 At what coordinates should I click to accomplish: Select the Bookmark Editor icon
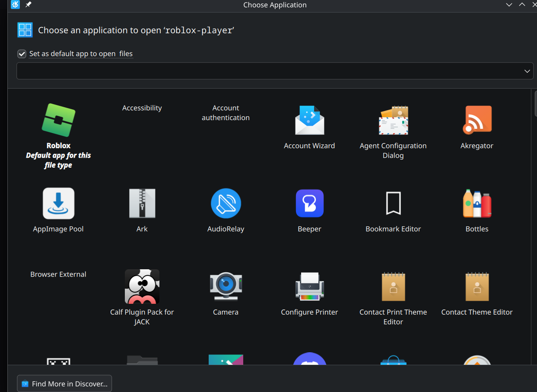tap(393, 204)
